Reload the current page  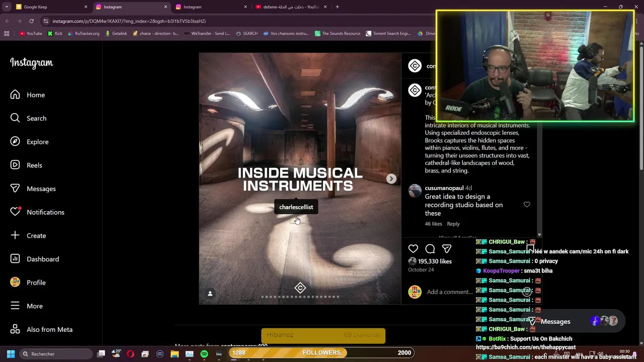(x=31, y=21)
